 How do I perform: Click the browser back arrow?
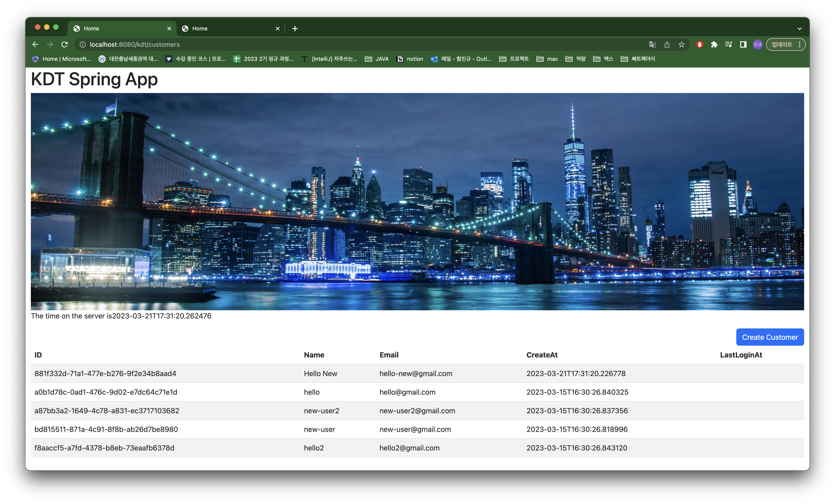click(35, 44)
